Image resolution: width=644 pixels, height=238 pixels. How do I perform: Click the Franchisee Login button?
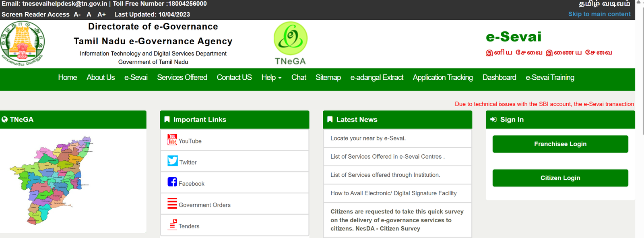[560, 144]
